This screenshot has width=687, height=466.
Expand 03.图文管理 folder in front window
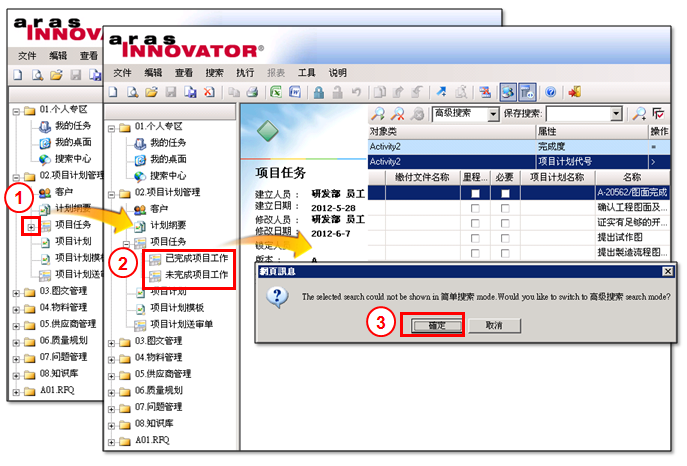[x=111, y=343]
